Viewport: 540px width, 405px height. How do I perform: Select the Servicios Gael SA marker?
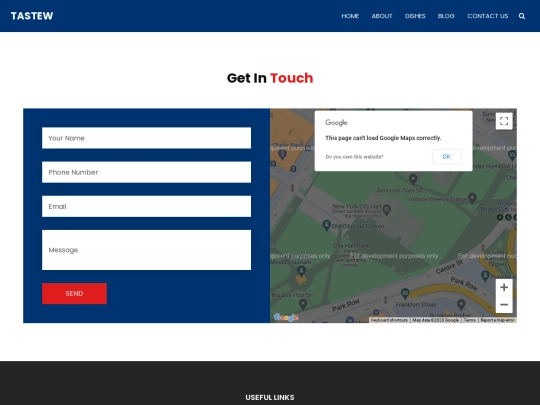tap(413, 179)
